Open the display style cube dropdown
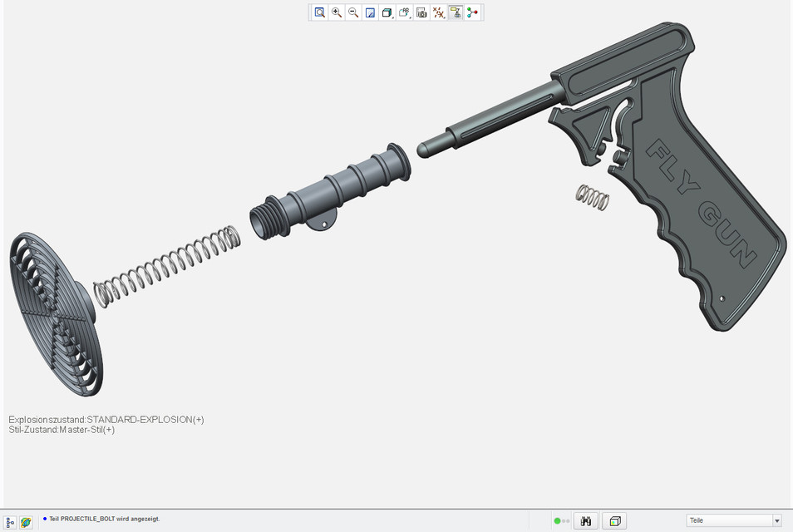Screen dimensions: 793x532 [387, 12]
